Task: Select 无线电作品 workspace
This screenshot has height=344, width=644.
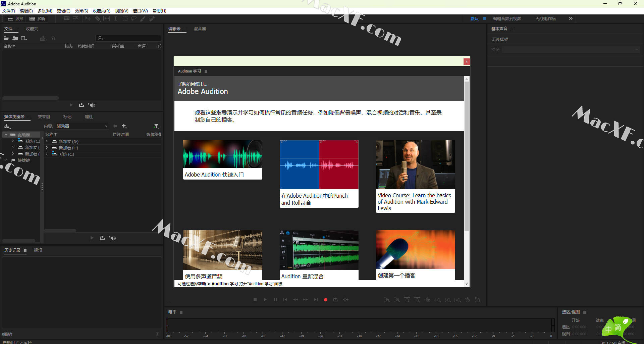Action: coord(545,19)
